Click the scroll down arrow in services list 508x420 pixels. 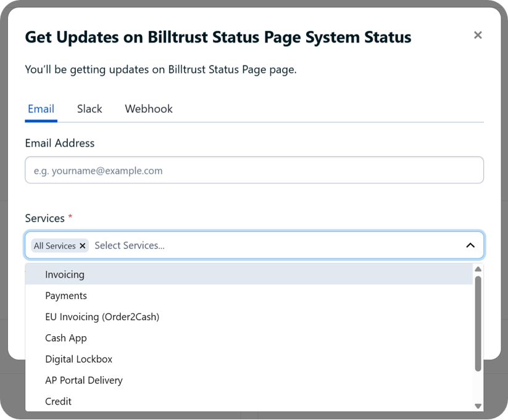[478, 406]
